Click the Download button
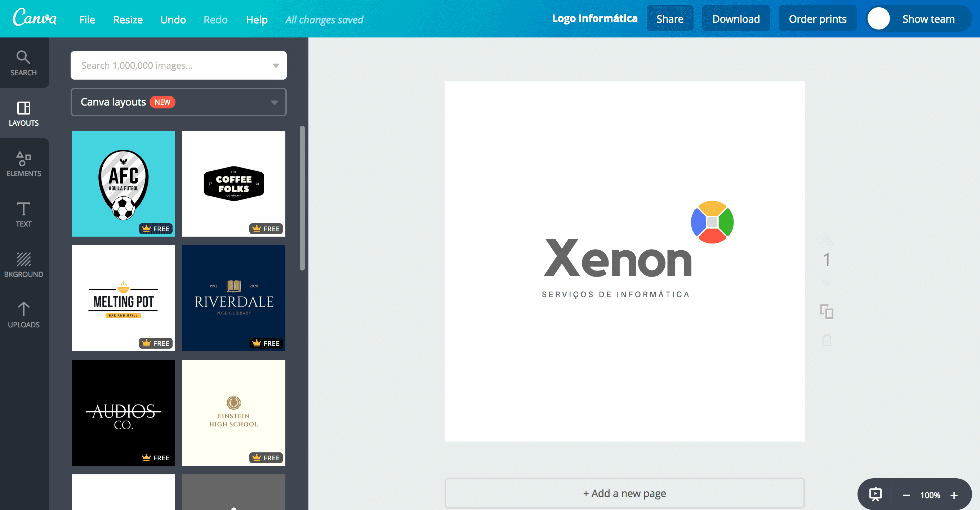Screen dimensions: 980x510 click(x=736, y=18)
